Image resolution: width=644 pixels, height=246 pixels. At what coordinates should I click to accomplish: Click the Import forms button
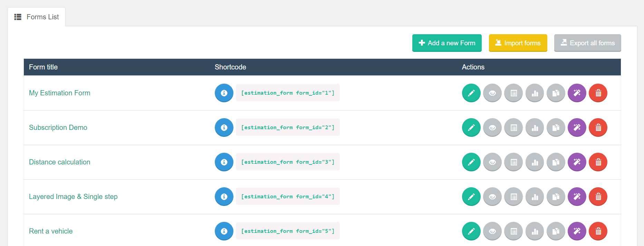518,43
